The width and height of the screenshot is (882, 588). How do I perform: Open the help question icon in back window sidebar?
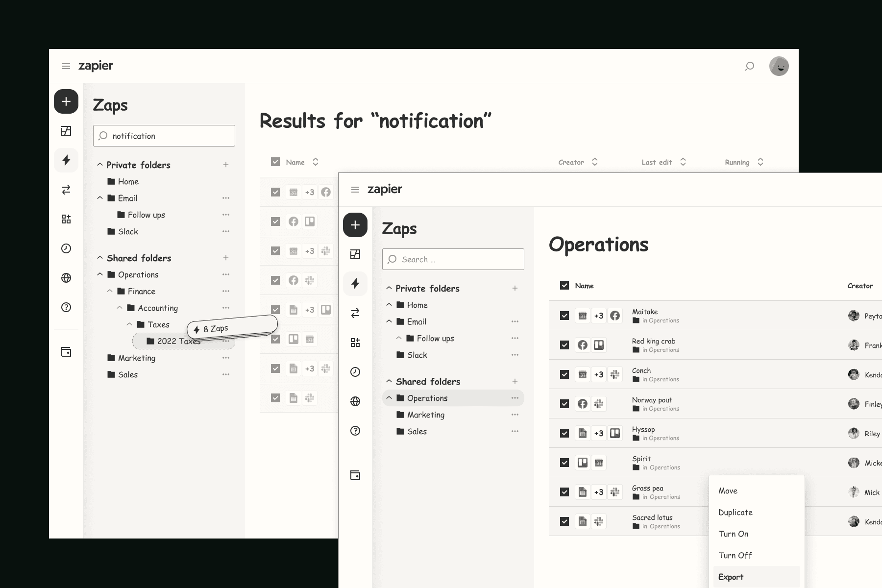tap(66, 307)
